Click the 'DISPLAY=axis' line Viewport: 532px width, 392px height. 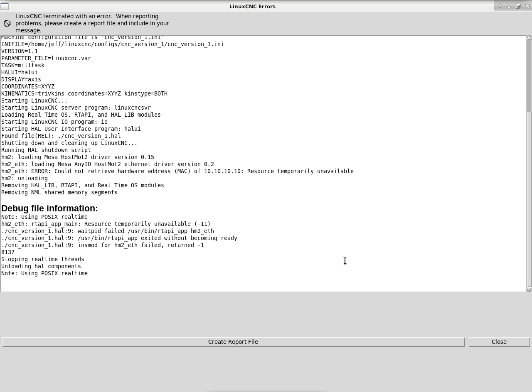21,79
